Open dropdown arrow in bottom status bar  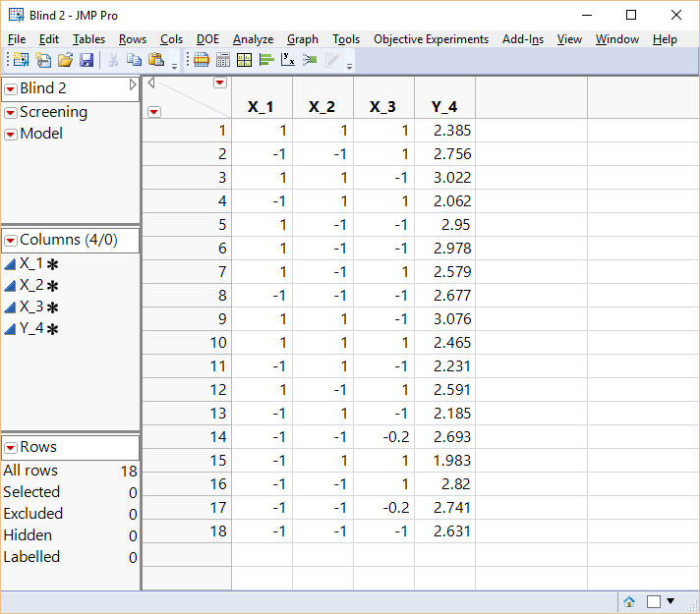point(671,601)
